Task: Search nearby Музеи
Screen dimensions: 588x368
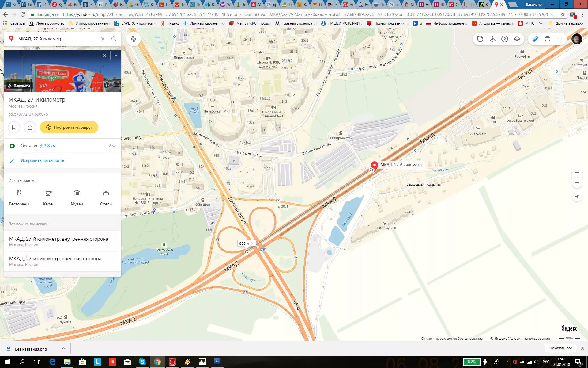Action: 77,197
